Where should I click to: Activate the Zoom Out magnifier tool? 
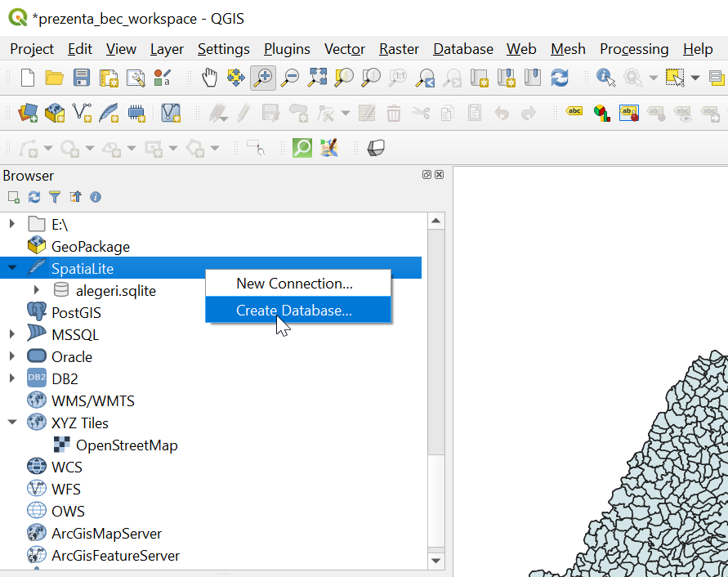[x=290, y=78]
